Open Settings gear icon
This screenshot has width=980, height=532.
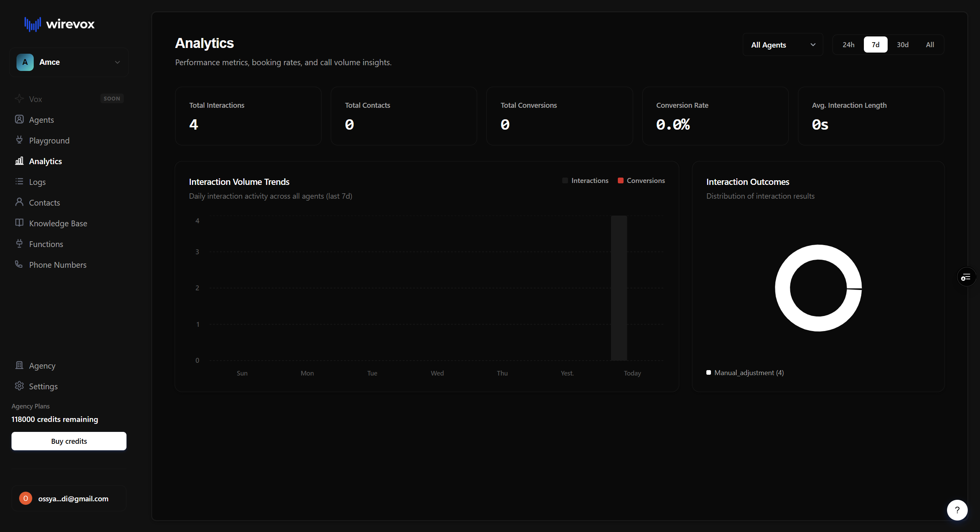19,386
